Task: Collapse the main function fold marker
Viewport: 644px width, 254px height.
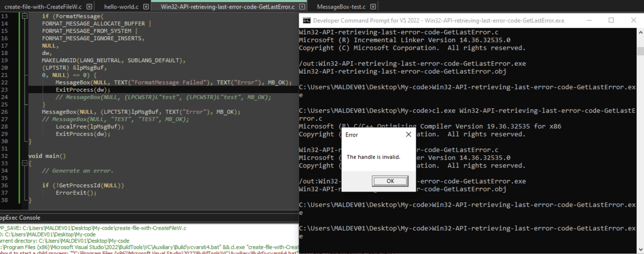Action: pos(24,163)
